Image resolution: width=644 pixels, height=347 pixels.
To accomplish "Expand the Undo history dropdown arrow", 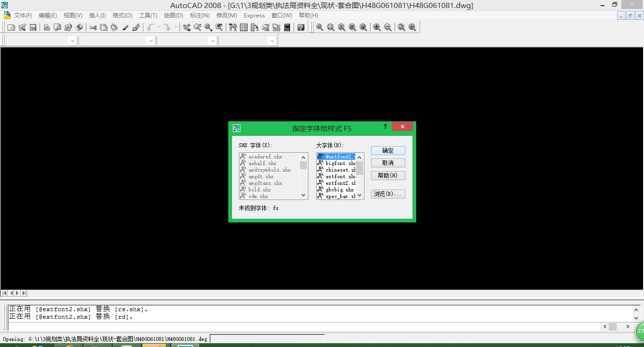I will (159, 27).
